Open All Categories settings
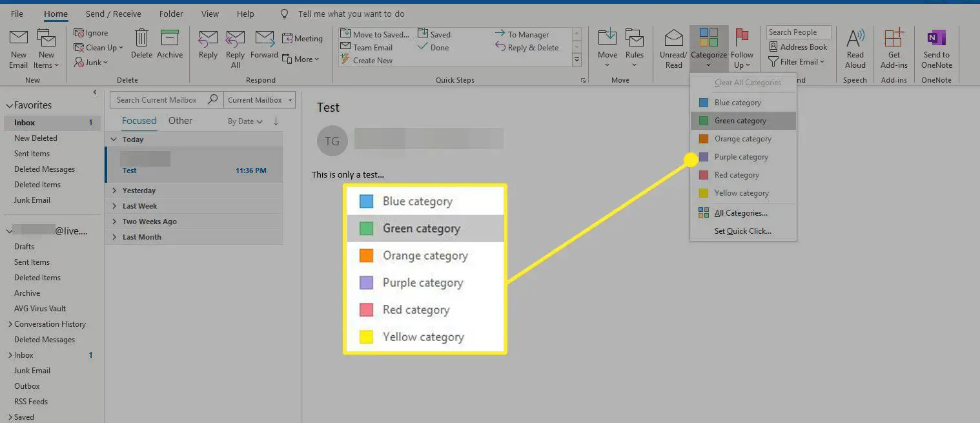This screenshot has width=980, height=423. pos(740,212)
